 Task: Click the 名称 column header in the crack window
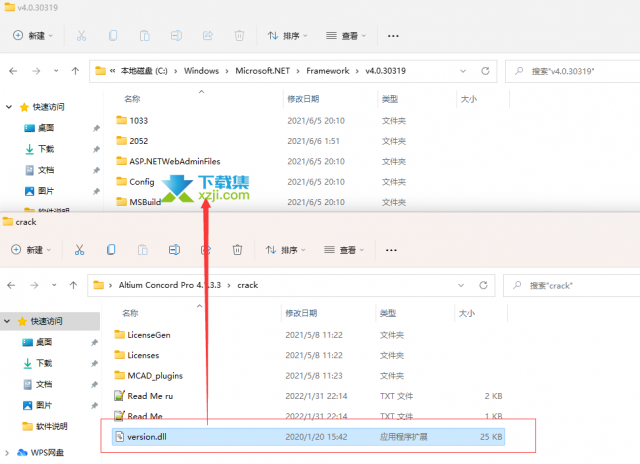(131, 313)
